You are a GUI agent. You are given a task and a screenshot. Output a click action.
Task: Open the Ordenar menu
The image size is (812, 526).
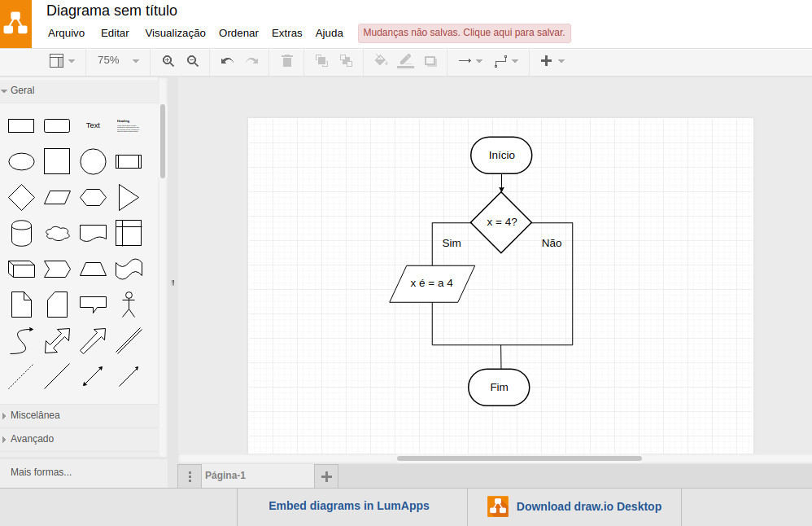[x=238, y=33]
